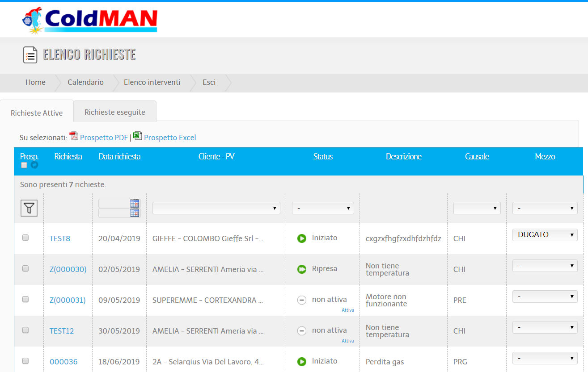Open Elenco interventi from the navigation bar
The image size is (588, 372).
tap(152, 82)
